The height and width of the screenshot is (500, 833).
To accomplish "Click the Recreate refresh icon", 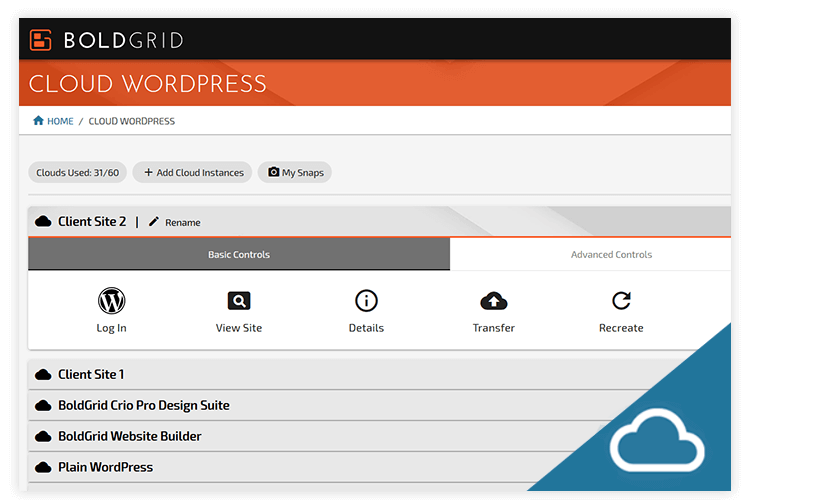I will click(x=621, y=301).
